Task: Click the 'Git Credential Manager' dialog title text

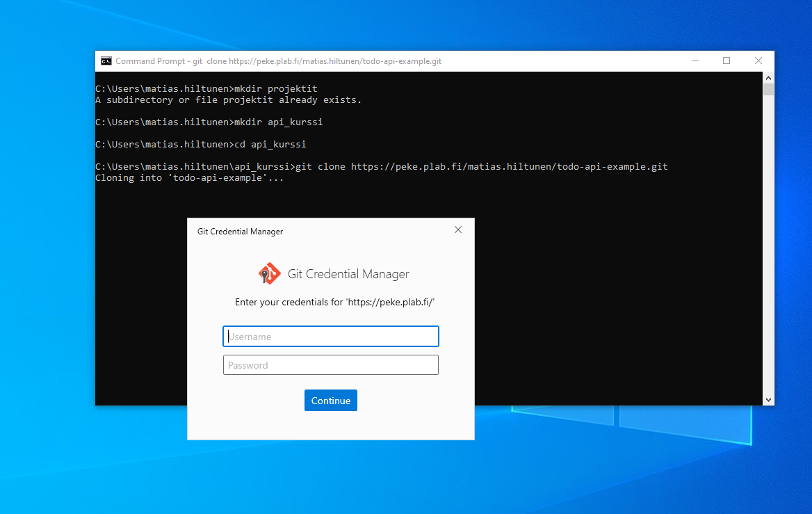Action: click(241, 232)
